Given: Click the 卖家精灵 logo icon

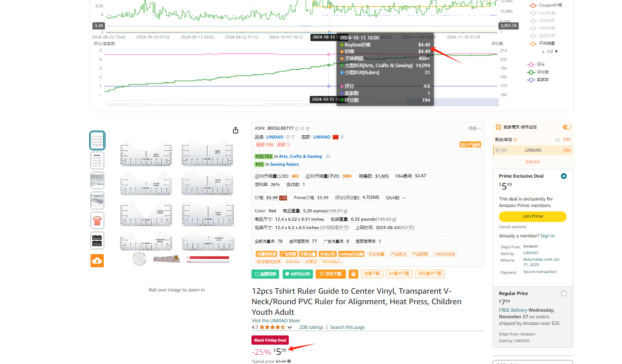Looking at the screenshot, I should 498,127.
